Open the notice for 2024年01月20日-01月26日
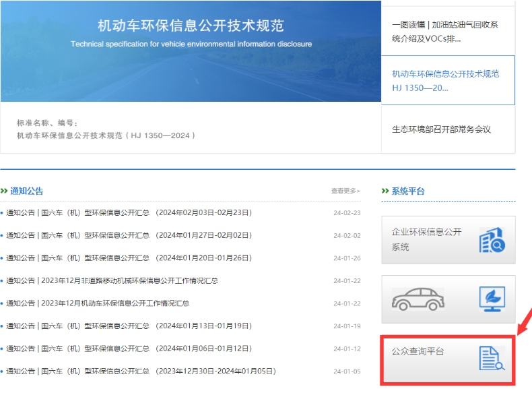The image size is (532, 393). [129, 258]
